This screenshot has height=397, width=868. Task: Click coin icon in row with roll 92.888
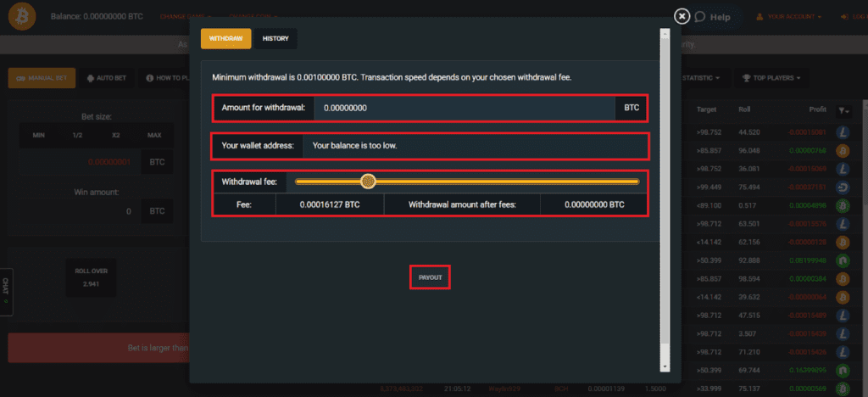(x=843, y=260)
